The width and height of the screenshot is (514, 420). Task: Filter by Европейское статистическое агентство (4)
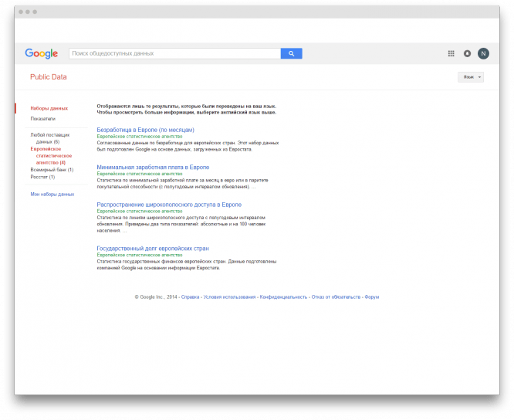pos(51,156)
